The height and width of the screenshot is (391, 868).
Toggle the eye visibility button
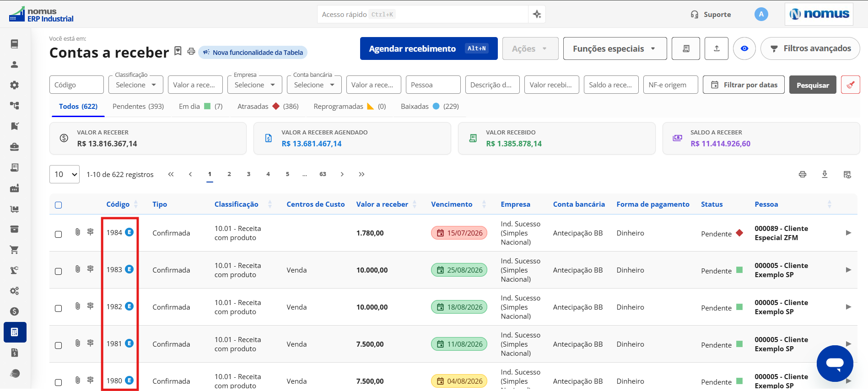[x=744, y=48]
